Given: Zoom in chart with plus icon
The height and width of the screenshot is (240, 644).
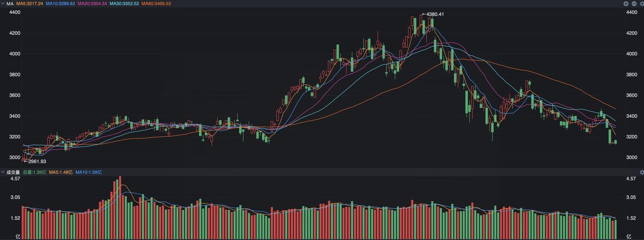Looking at the screenshot, I should (626, 4).
